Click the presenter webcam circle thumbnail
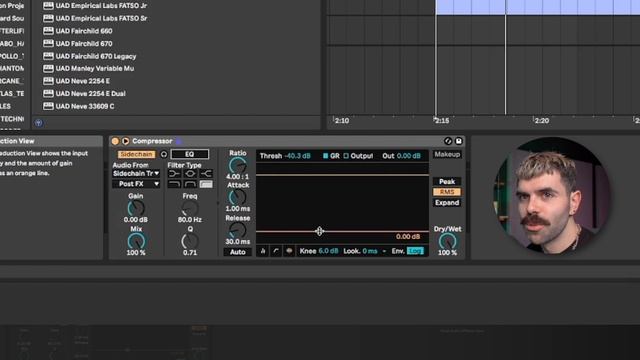This screenshot has height=360, width=640. pos(552,196)
